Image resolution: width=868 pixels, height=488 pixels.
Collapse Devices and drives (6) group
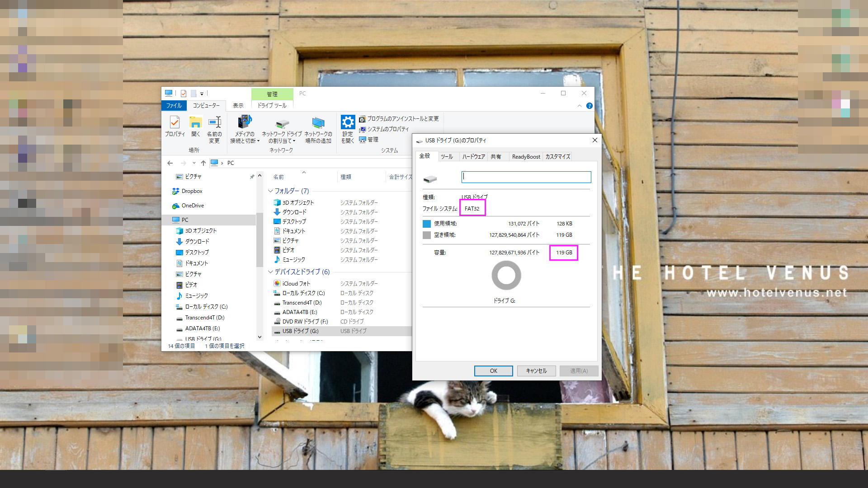(x=270, y=272)
